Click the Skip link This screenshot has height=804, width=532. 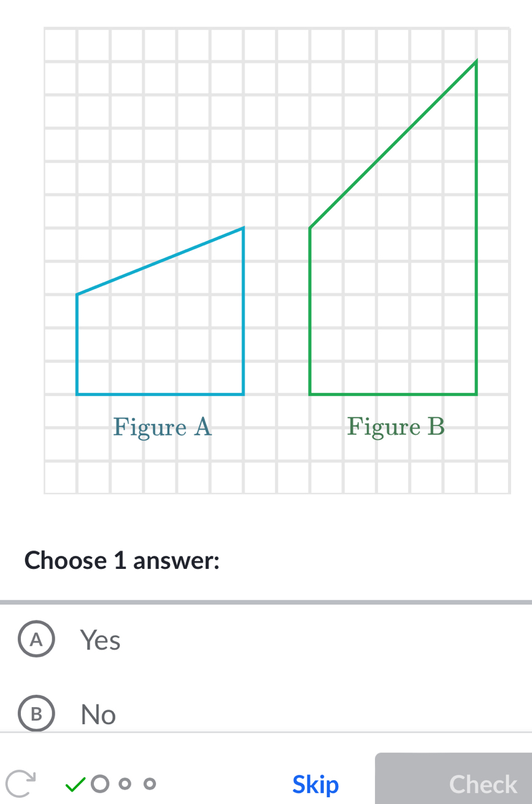click(x=315, y=783)
